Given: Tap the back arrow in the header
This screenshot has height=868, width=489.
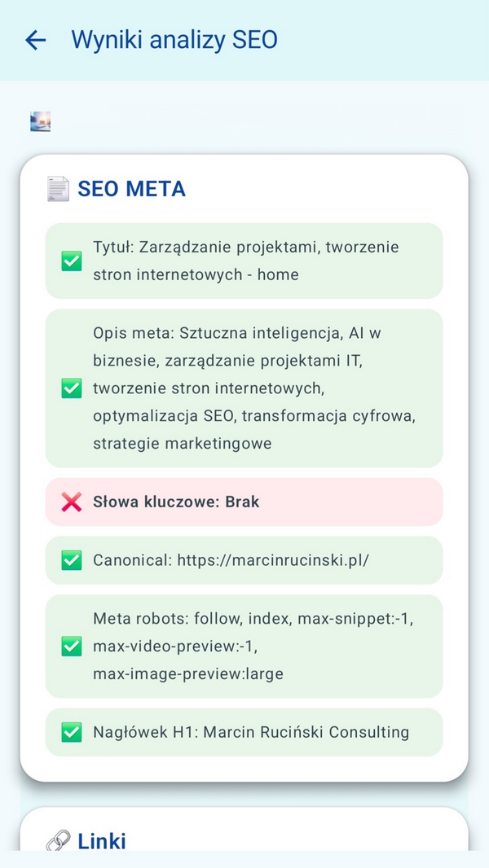Looking at the screenshot, I should point(34,40).
